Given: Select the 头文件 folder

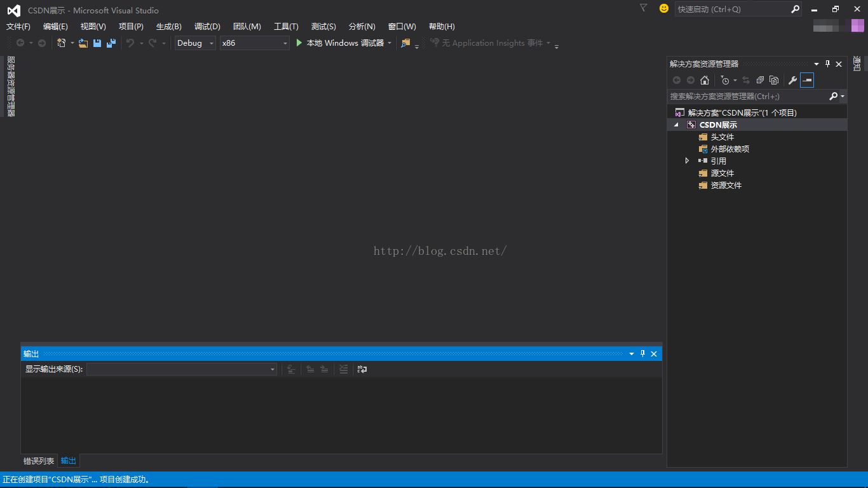Looking at the screenshot, I should (722, 137).
